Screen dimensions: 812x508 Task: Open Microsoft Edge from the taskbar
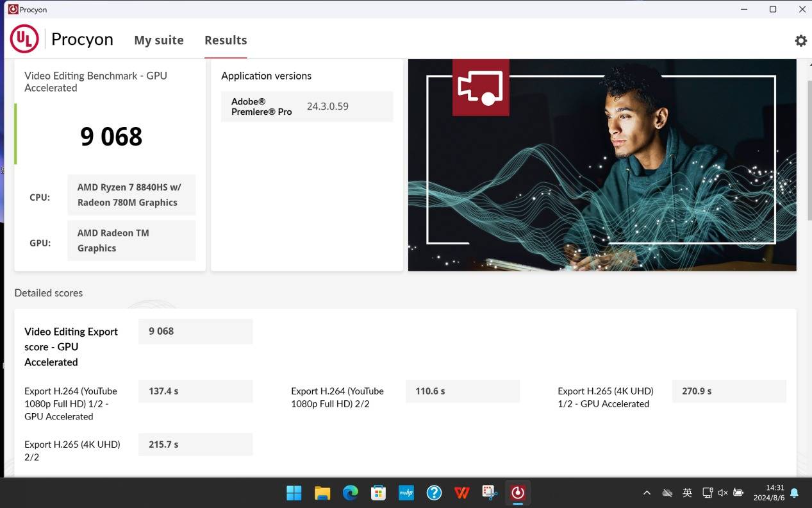[350, 493]
